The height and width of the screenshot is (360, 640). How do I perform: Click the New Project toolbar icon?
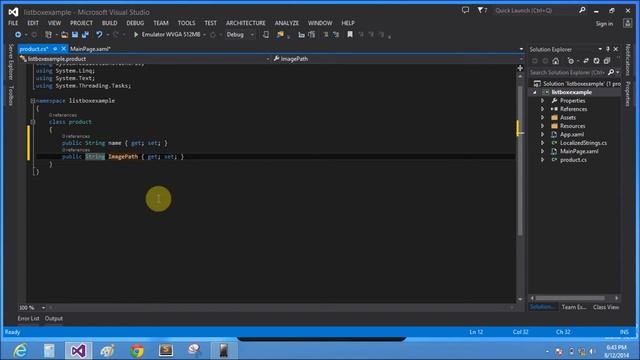[x=48, y=35]
